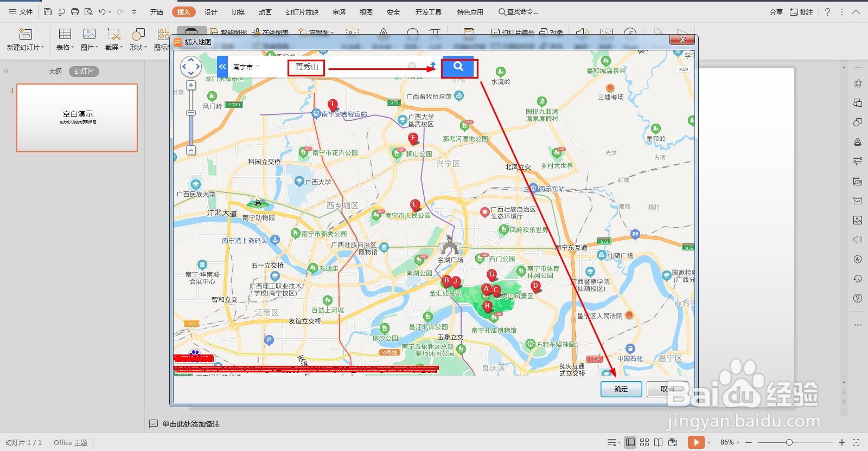This screenshot has width=868, height=451.
Task: Click the 青秀山 map search field
Action: point(307,67)
